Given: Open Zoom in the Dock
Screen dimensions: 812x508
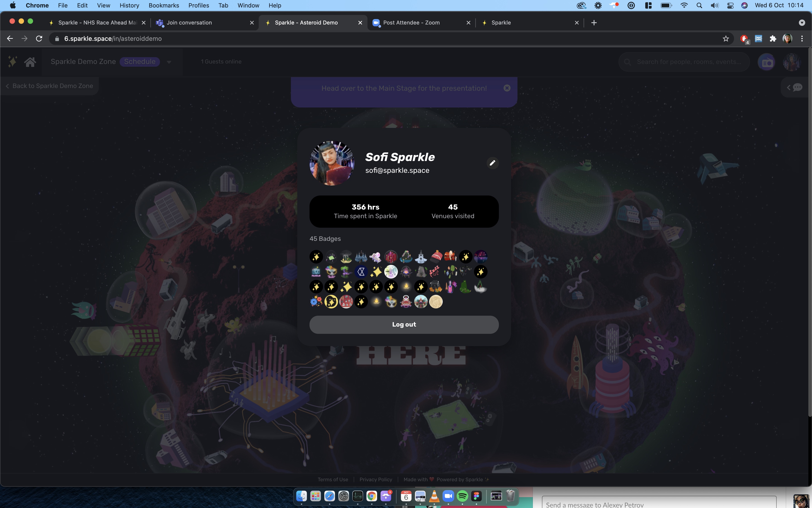Looking at the screenshot, I should (448, 496).
